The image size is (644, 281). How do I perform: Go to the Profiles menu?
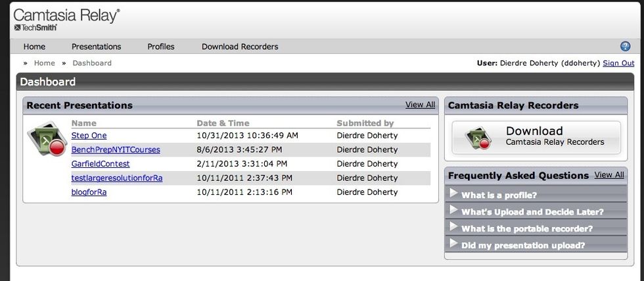[161, 47]
